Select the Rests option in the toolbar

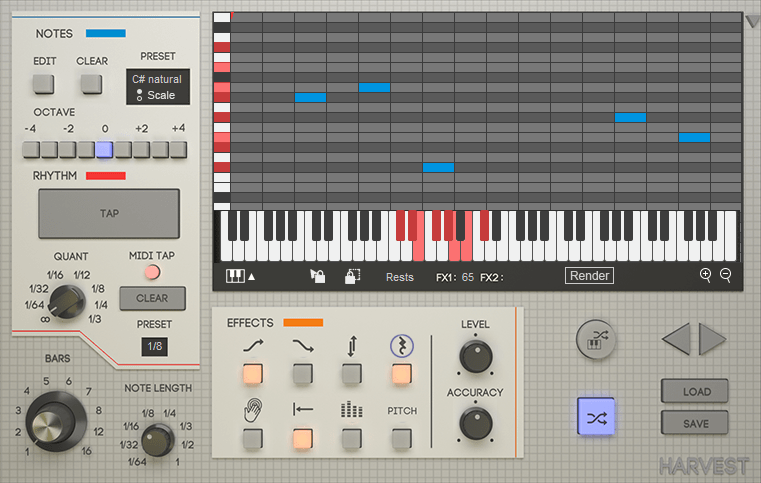click(400, 277)
